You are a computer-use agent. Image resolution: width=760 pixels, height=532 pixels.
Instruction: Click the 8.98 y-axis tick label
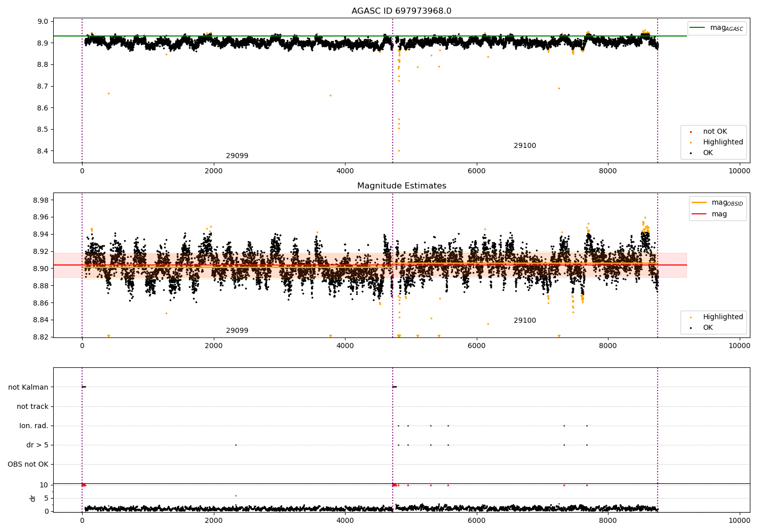pos(42,200)
